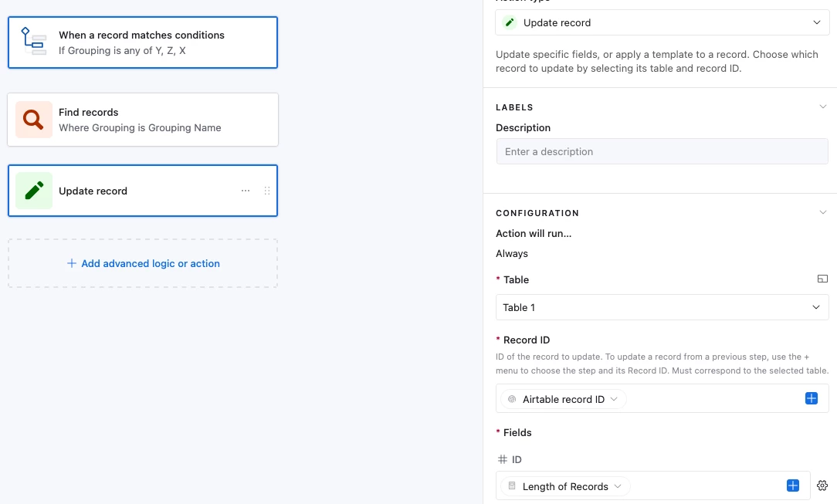Click blue plus in ID field
The image size is (837, 504).
coord(792,485)
